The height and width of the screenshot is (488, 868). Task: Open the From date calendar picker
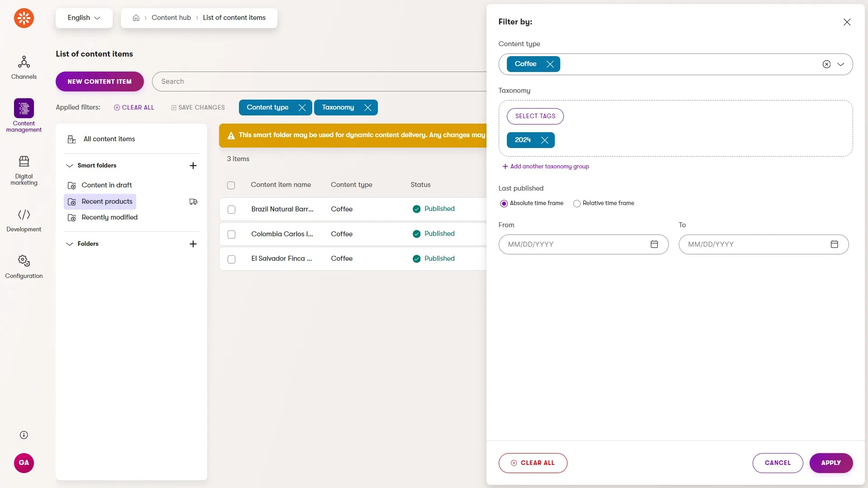tap(654, 244)
